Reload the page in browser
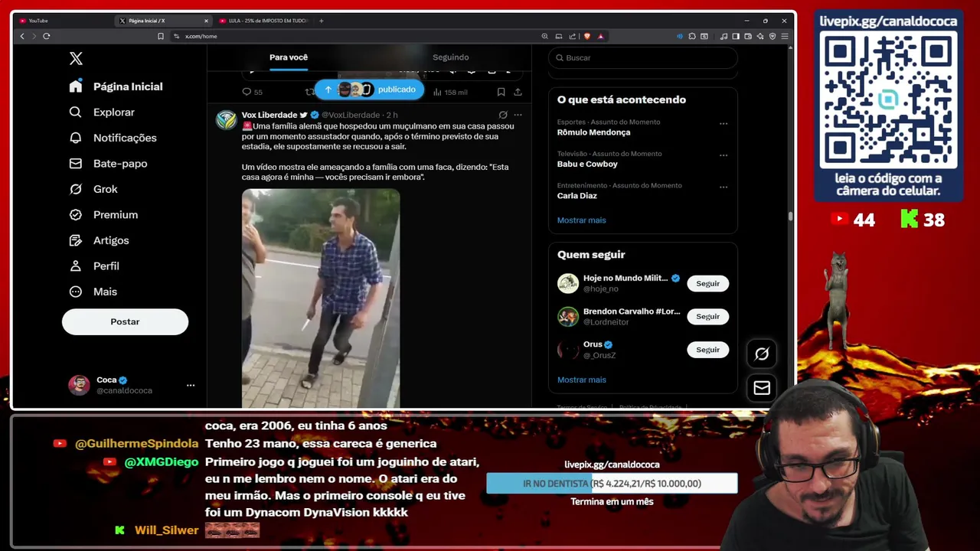 pyautogui.click(x=47, y=36)
